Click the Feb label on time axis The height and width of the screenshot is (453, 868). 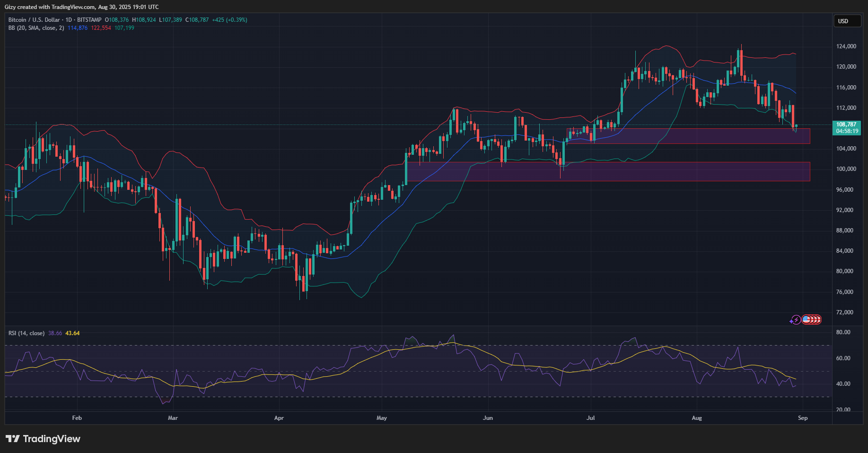77,418
